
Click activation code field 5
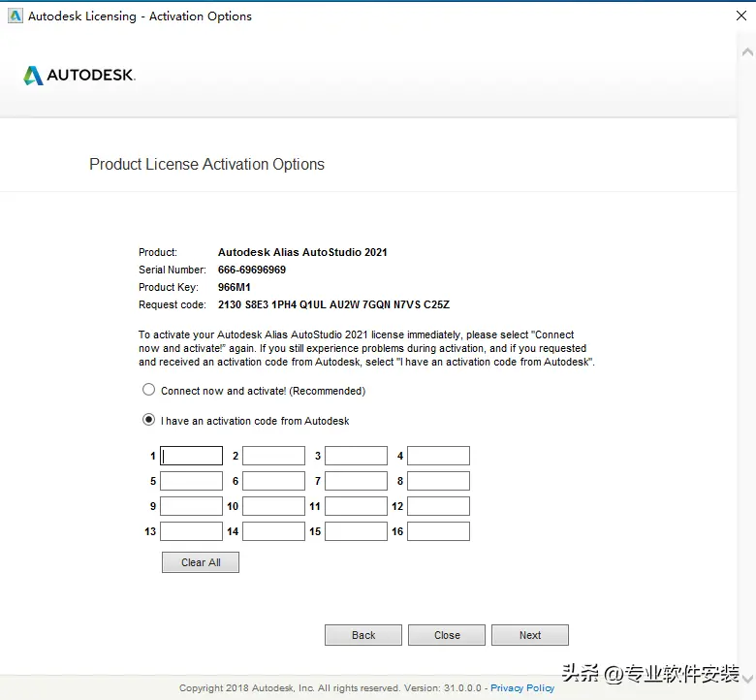pos(191,481)
